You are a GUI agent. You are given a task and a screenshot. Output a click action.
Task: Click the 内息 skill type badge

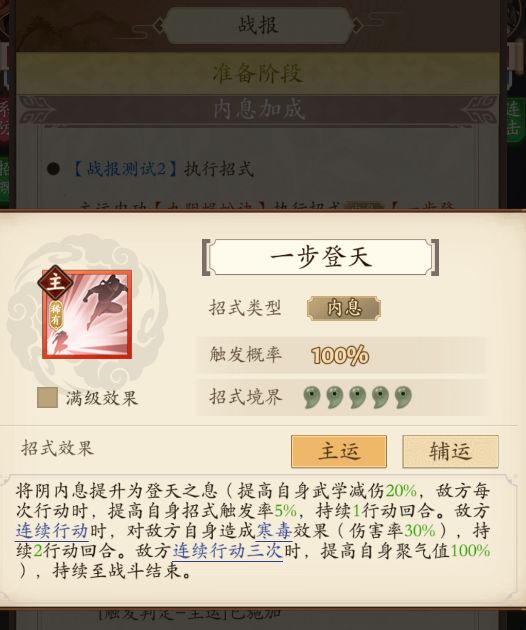[x=344, y=308]
